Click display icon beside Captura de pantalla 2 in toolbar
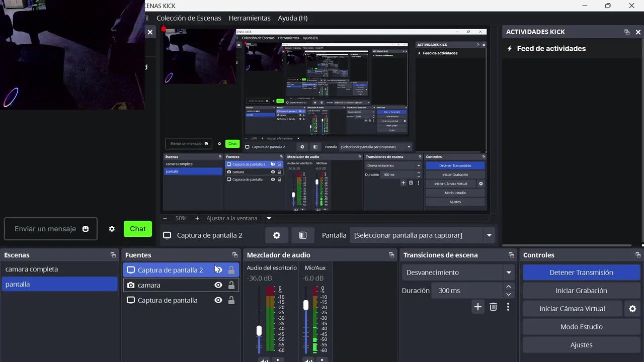This screenshot has width=644, height=362. pos(167,235)
